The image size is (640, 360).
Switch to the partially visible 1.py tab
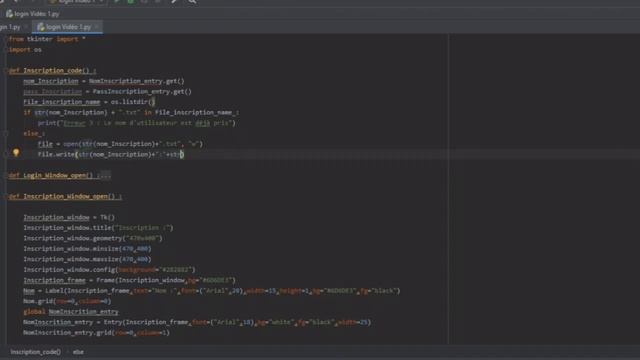click(x=11, y=27)
